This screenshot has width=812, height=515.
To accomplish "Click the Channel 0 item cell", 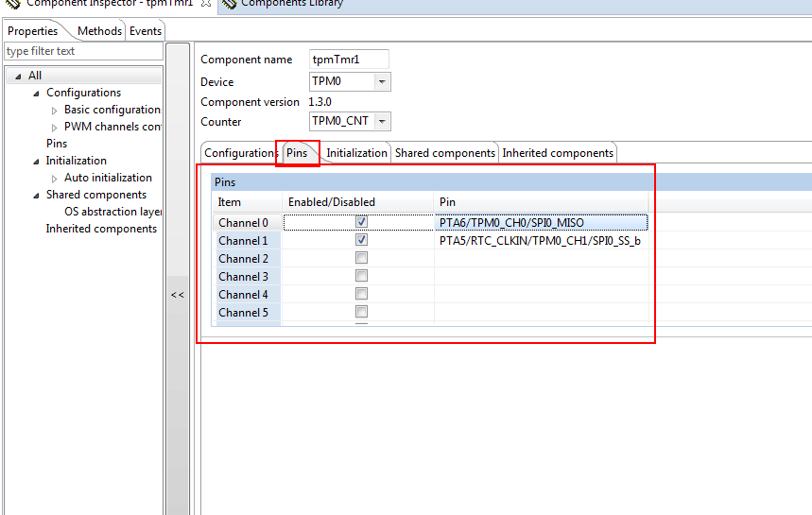I will (x=247, y=223).
